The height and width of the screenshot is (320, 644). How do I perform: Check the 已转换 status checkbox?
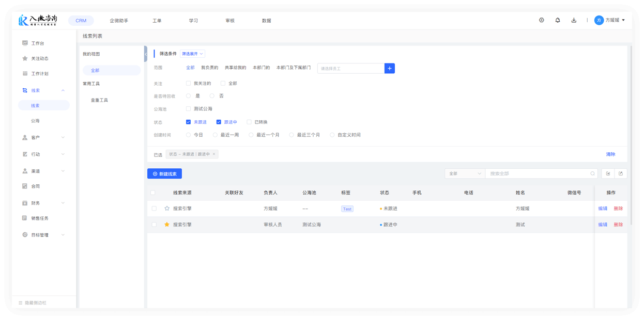pos(249,122)
